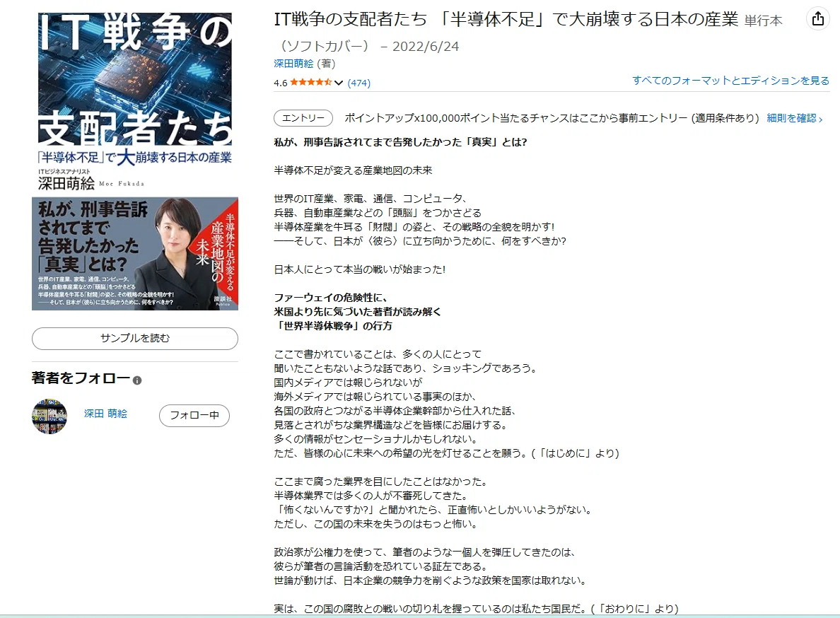Click the line ただし、この国の未来を失うのはもっと怖い。
The width and height of the screenshot is (840, 618).
375,524
